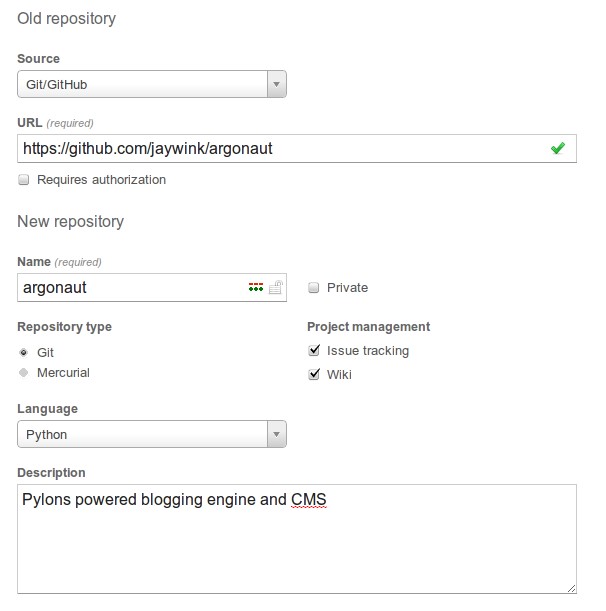Image resolution: width=606 pixels, height=611 pixels.
Task: Select the Mercurial repository type
Action: coord(24,373)
